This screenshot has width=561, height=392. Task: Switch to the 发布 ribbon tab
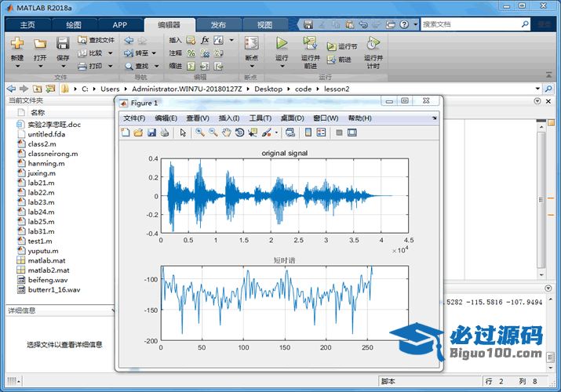pyautogui.click(x=218, y=24)
